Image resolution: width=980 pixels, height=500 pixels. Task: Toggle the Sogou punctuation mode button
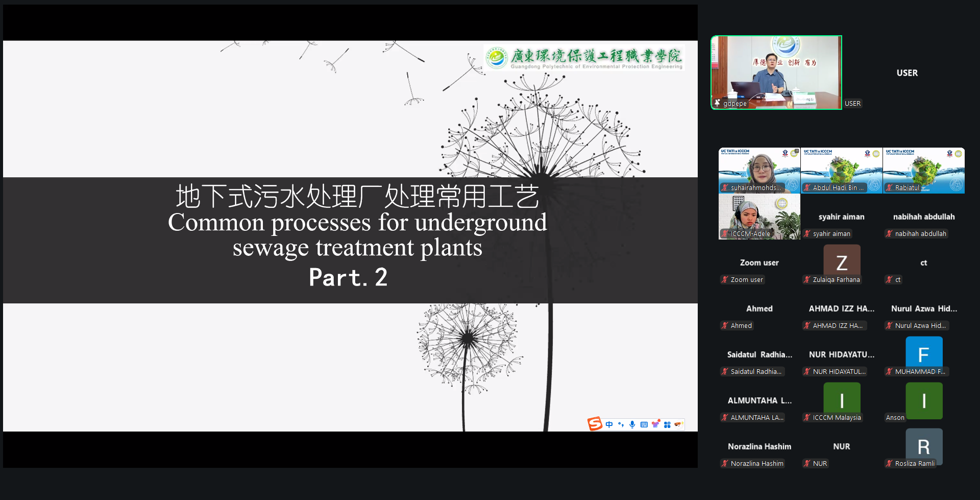(621, 424)
